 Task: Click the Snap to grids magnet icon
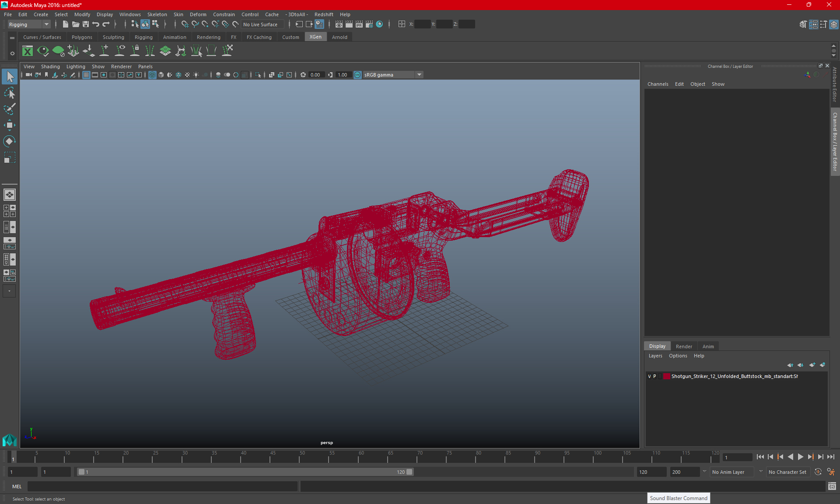tap(185, 24)
